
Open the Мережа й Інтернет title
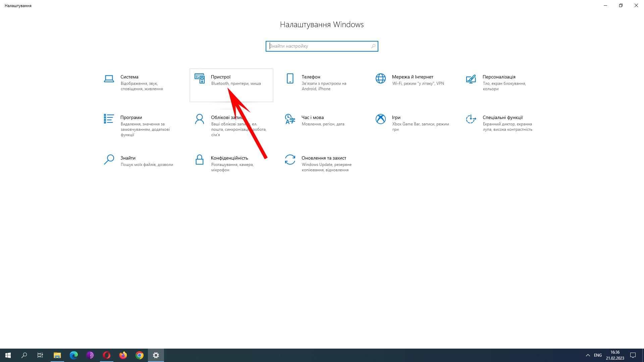coord(413,77)
